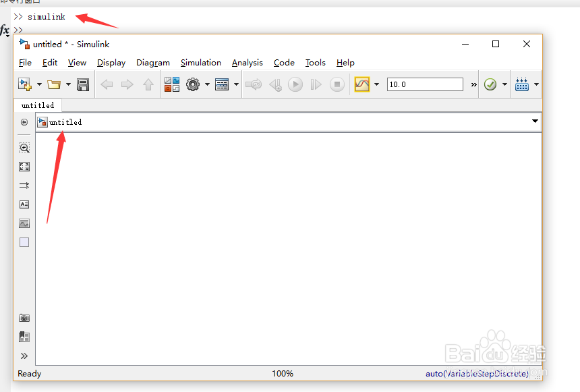This screenshot has height=392, width=580.
Task: Click the simulation stop time field 10.0
Action: tap(425, 84)
